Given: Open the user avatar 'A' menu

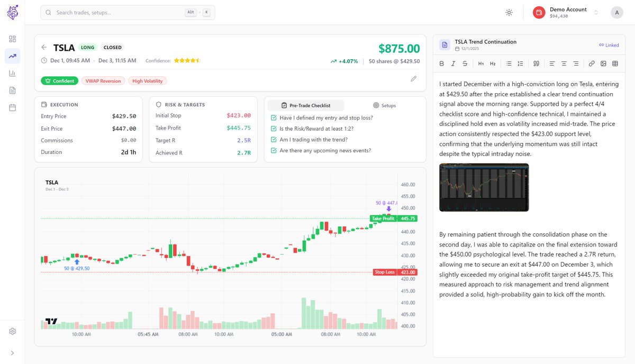Looking at the screenshot, I should tap(616, 12).
